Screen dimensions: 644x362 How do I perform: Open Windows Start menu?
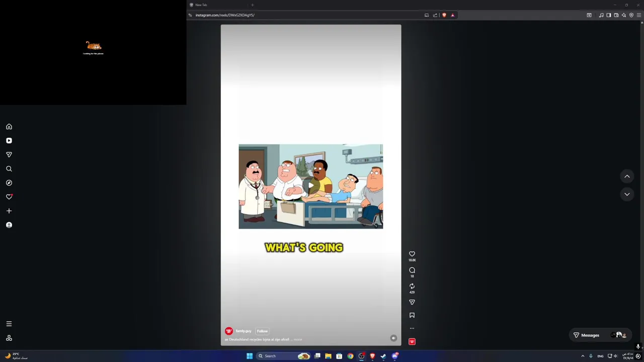tap(250, 356)
